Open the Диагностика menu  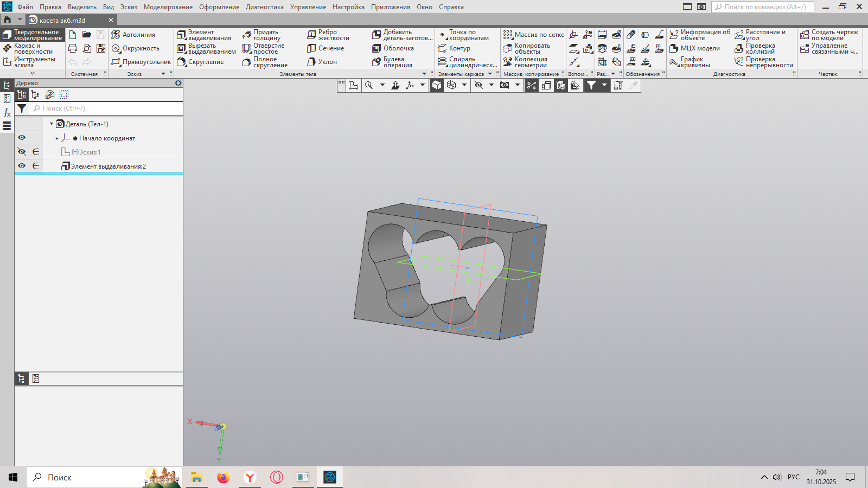click(x=264, y=7)
